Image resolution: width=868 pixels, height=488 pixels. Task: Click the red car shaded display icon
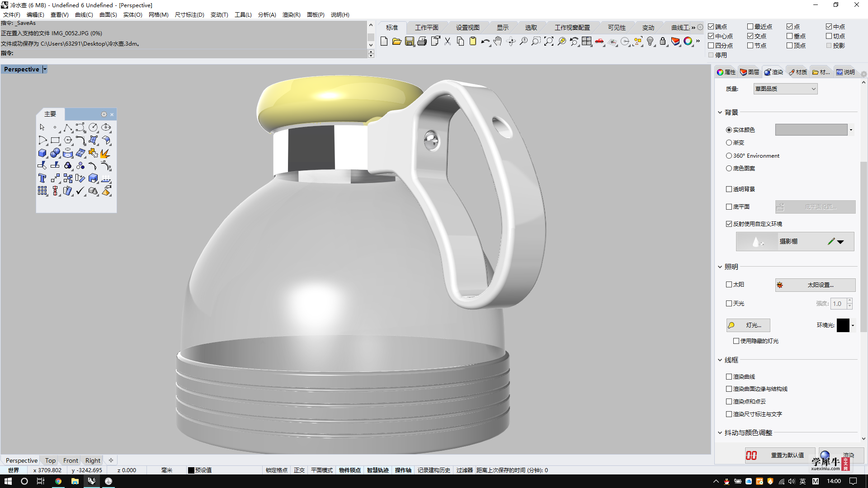pyautogui.click(x=599, y=41)
